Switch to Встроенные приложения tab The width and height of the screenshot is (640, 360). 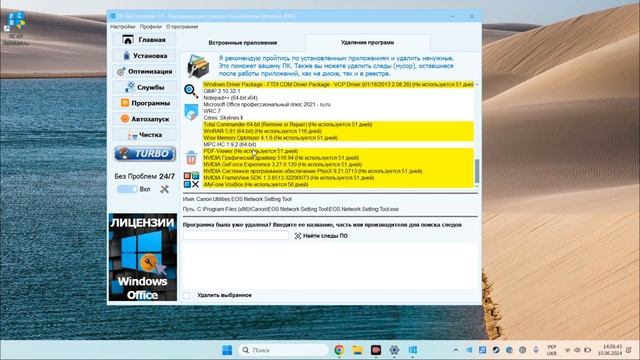[x=242, y=42]
